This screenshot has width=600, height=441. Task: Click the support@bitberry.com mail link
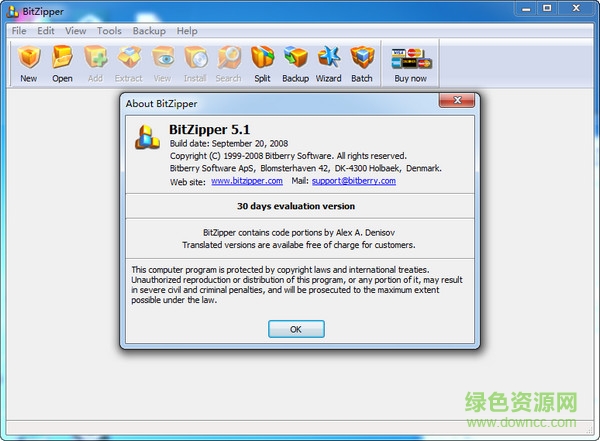(354, 181)
